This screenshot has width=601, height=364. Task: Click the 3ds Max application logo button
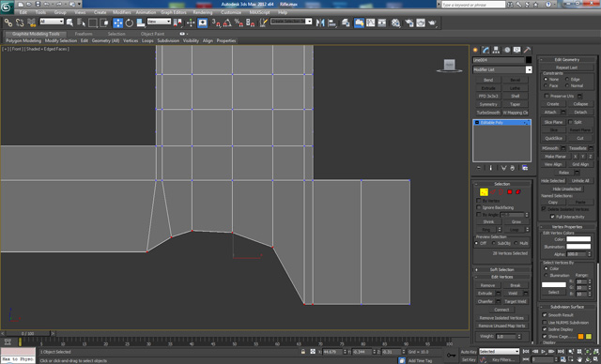7,7
